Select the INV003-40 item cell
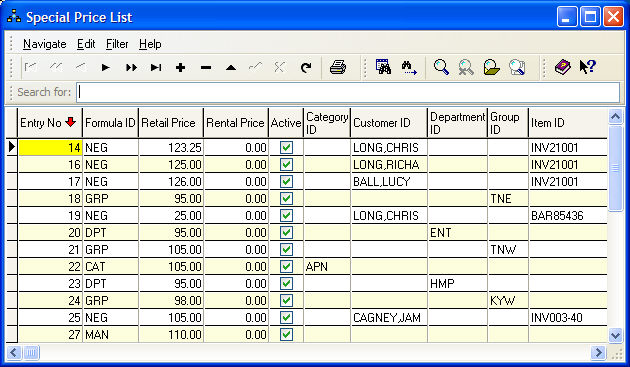The height and width of the screenshot is (367, 630). point(568,318)
